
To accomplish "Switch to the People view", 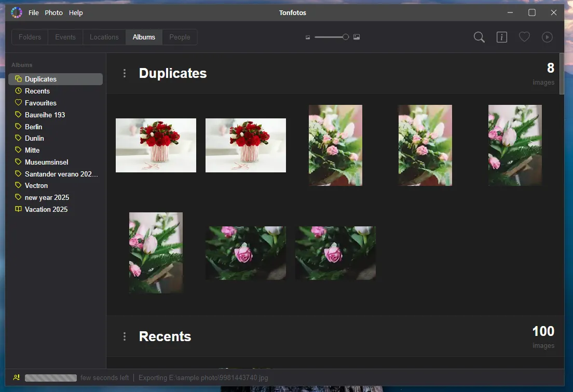I will tap(179, 37).
